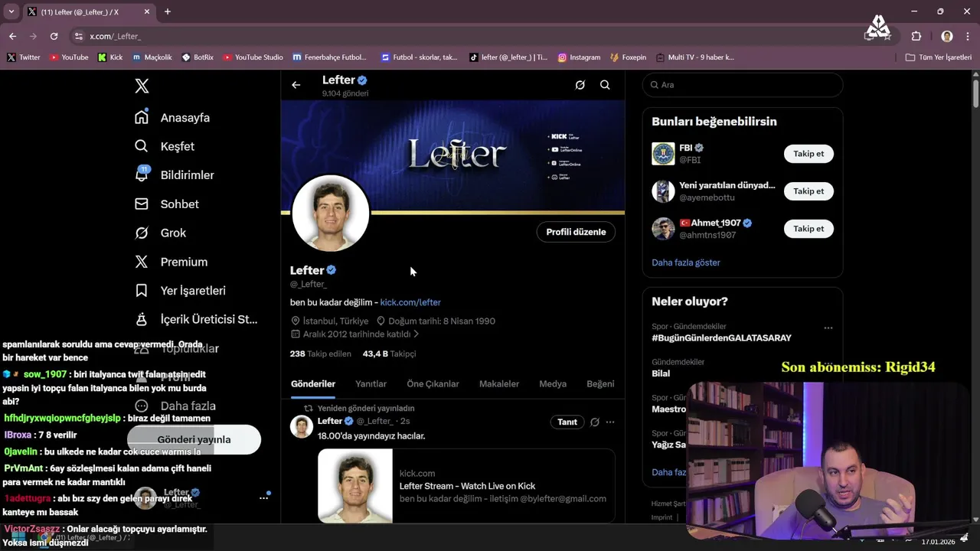Image resolution: width=980 pixels, height=551 pixels.
Task: Open the Tüm Yer İşaretleri folder
Action: (939, 57)
